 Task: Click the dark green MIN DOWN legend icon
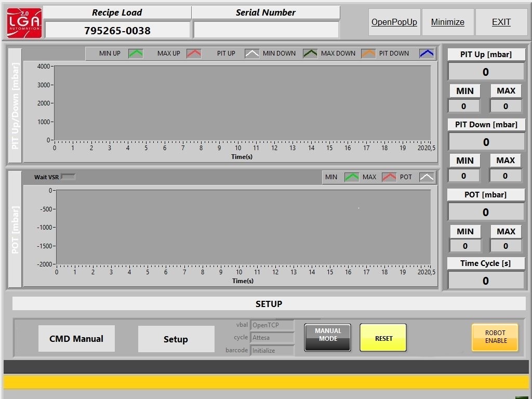tap(310, 54)
